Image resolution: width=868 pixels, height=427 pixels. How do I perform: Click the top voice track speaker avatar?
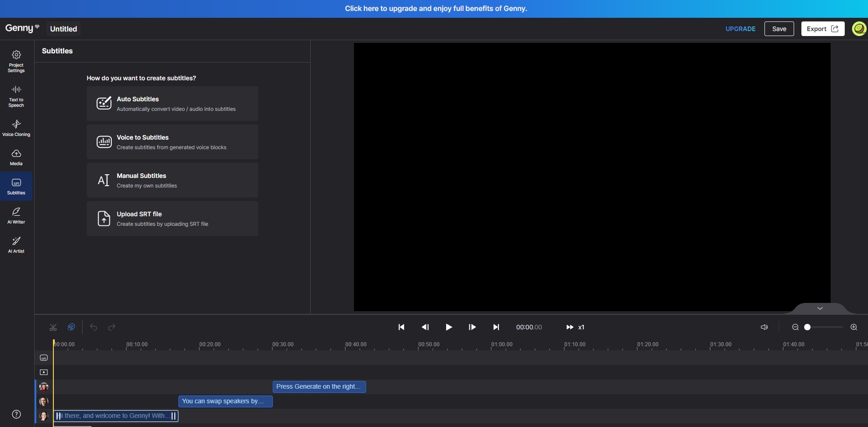point(44,387)
